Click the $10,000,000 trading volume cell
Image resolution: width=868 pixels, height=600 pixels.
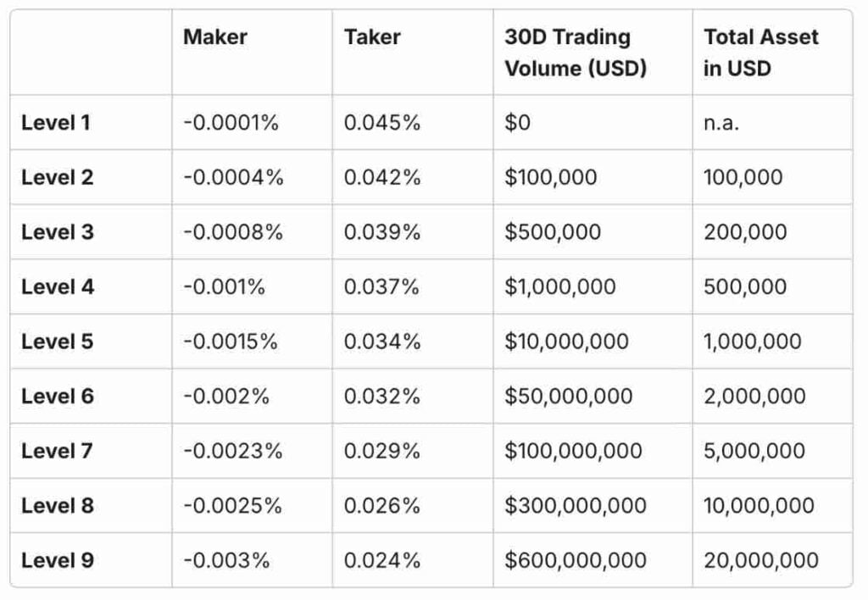click(x=566, y=342)
